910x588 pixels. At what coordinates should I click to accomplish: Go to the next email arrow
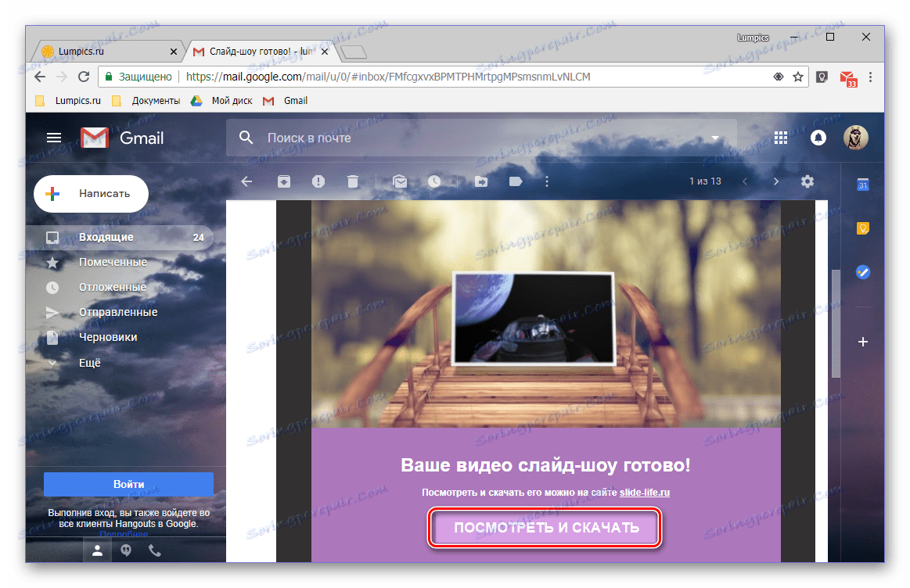pyautogui.click(x=776, y=181)
